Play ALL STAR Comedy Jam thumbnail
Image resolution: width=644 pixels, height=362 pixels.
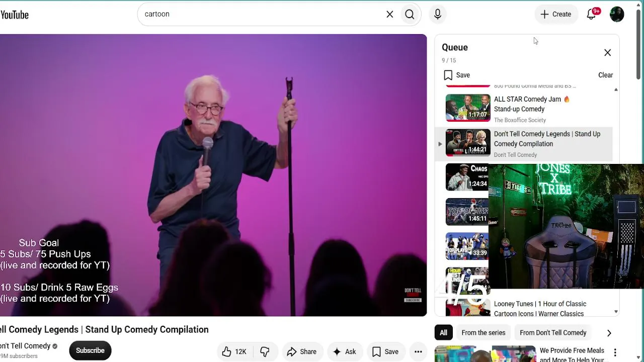pos(468,108)
